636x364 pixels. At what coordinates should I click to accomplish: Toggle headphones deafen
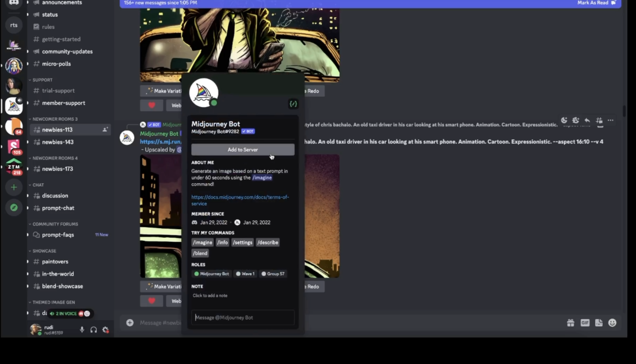click(x=94, y=330)
